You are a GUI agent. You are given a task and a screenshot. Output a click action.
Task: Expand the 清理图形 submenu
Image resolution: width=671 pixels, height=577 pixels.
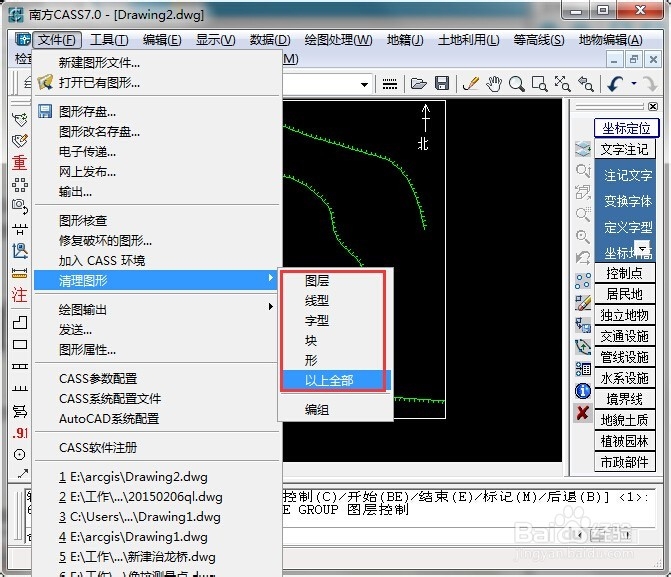click(x=157, y=281)
